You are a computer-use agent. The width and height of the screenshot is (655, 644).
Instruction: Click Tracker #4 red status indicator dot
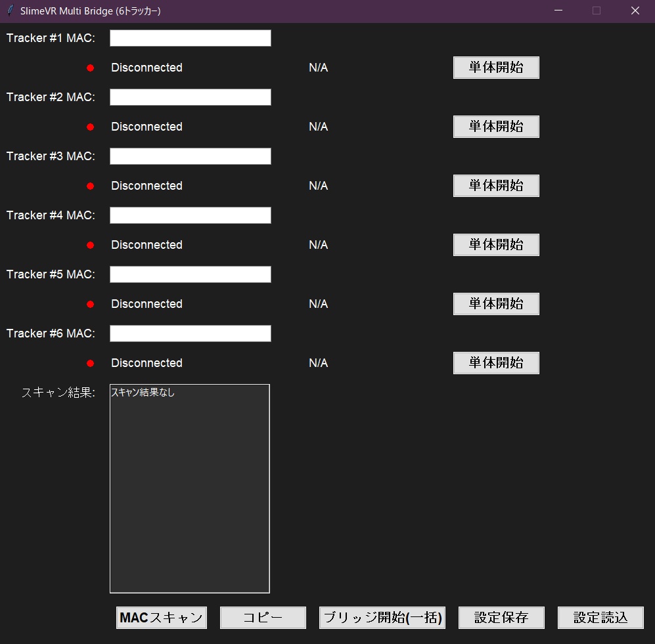coord(90,245)
